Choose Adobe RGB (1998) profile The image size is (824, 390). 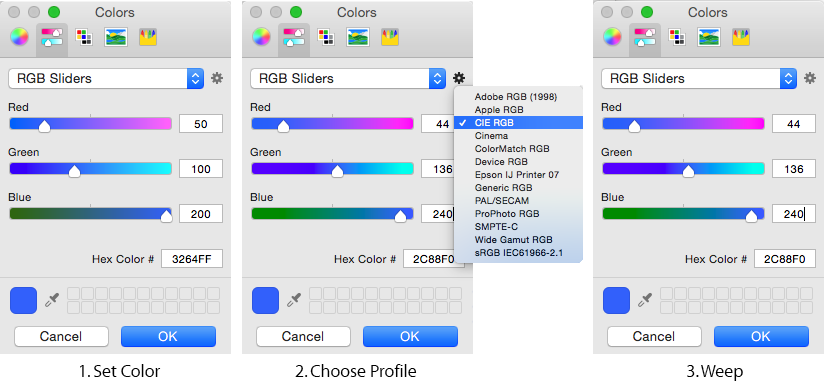click(518, 97)
